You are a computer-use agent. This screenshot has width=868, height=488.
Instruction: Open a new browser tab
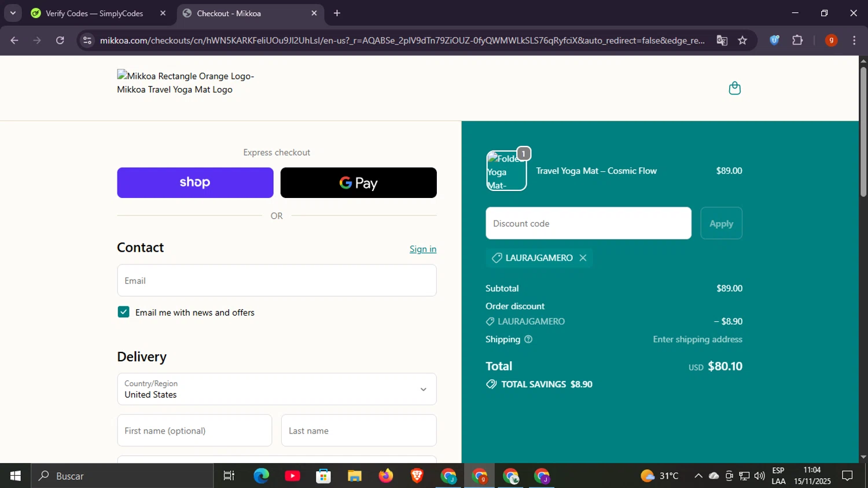337,13
